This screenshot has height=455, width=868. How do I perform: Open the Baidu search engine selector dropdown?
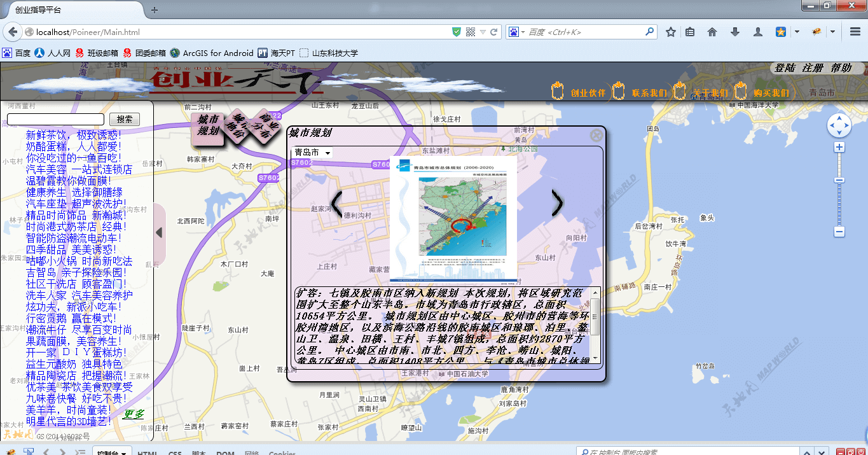[x=516, y=32]
